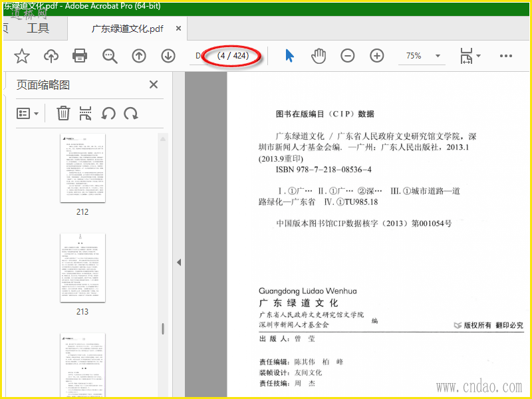Select the thumbnail below page 213

pyautogui.click(x=82, y=364)
